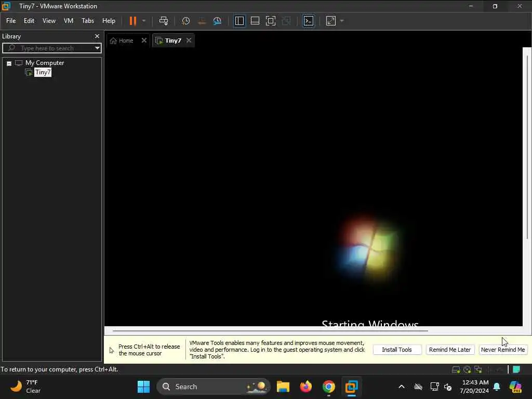Click the teal message log status icon

click(516, 369)
